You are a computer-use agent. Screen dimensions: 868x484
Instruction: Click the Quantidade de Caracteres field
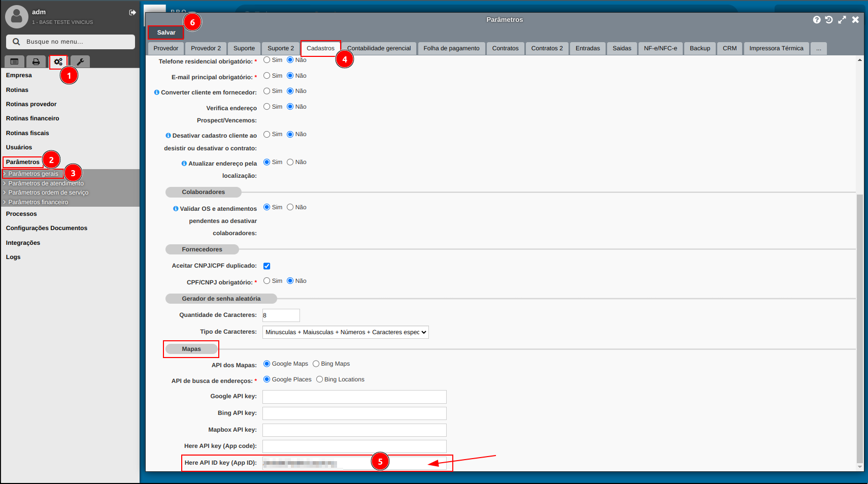[281, 315]
